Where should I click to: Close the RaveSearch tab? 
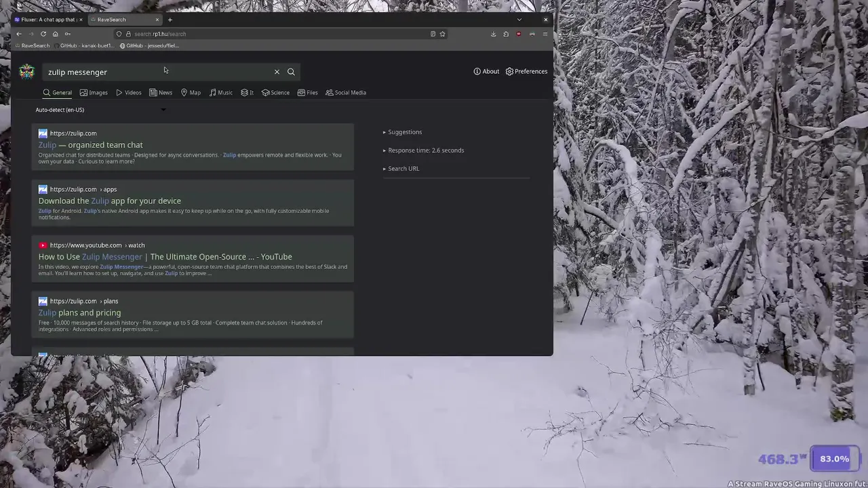pos(157,20)
